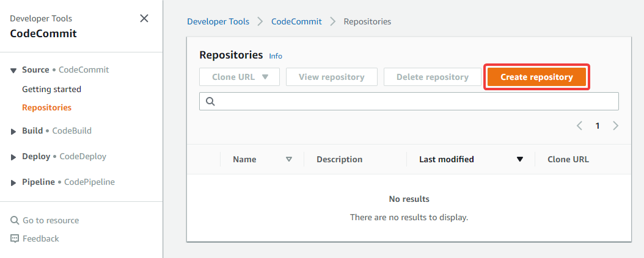Image resolution: width=644 pixels, height=258 pixels.
Task: Select Repositories in the sidebar
Action: click(x=47, y=107)
